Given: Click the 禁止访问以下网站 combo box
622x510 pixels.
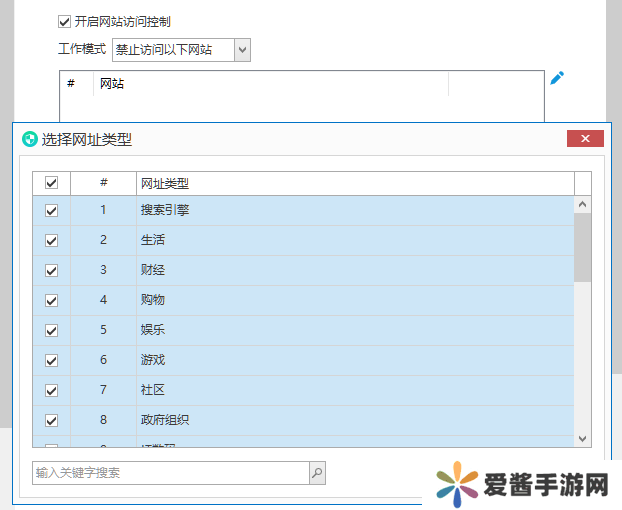Looking at the screenshot, I should click(x=171, y=49).
